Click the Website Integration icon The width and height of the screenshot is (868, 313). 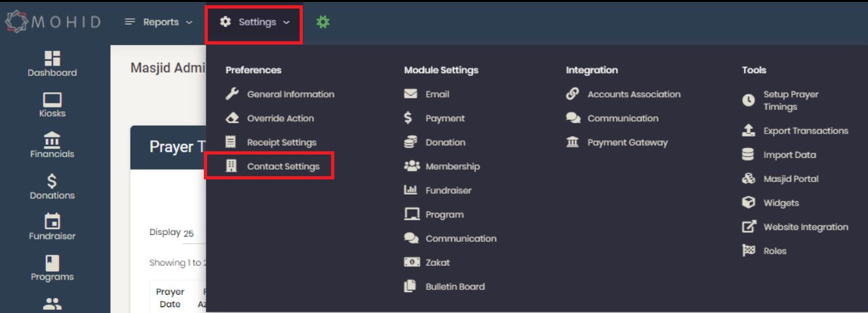tap(749, 227)
